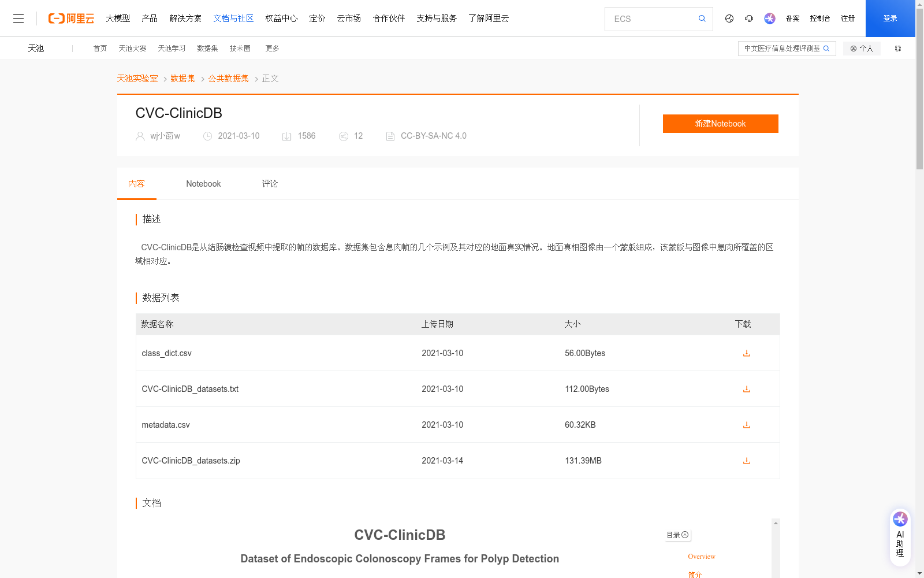Open the 备案 link
Viewport: 924px width, 578px height.
pos(792,18)
